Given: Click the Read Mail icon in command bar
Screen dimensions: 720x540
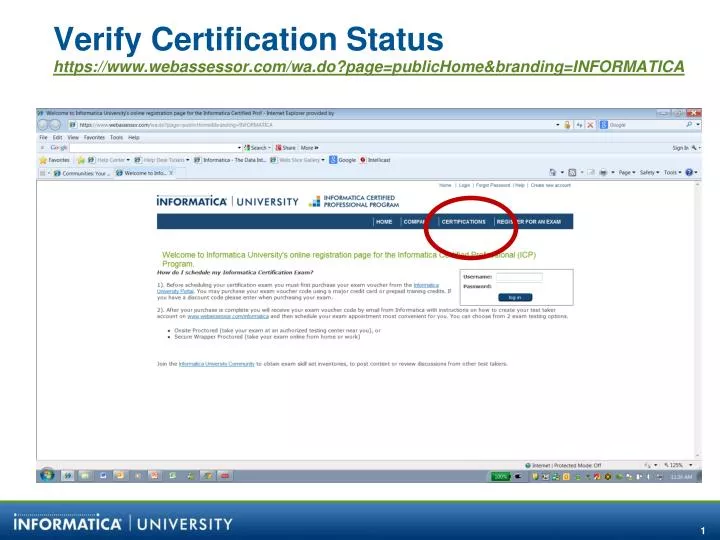Looking at the screenshot, I should click(591, 172).
